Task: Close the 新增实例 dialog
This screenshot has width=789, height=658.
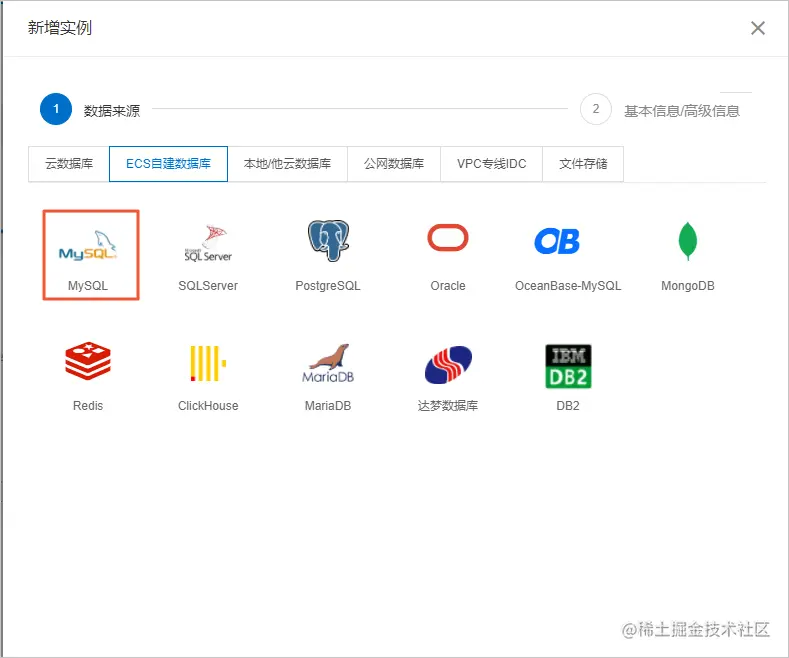Action: (758, 28)
